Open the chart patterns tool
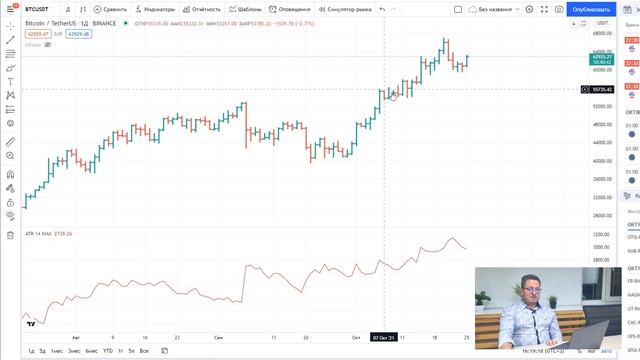640x360 pixels. coord(11,96)
